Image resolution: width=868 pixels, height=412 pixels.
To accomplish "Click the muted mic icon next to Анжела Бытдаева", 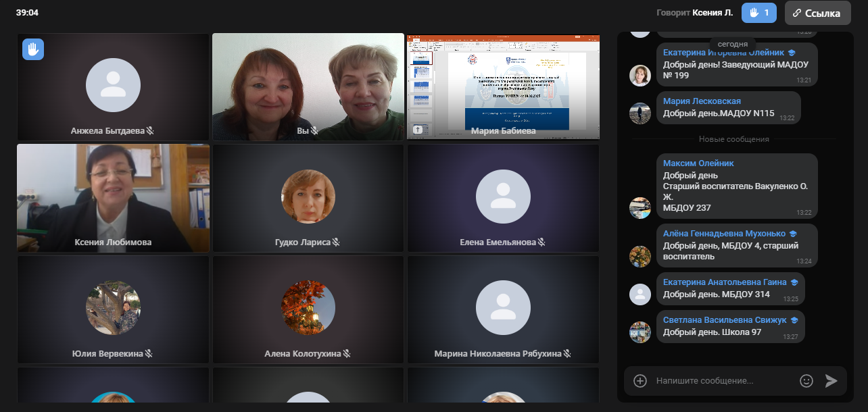I will (150, 131).
